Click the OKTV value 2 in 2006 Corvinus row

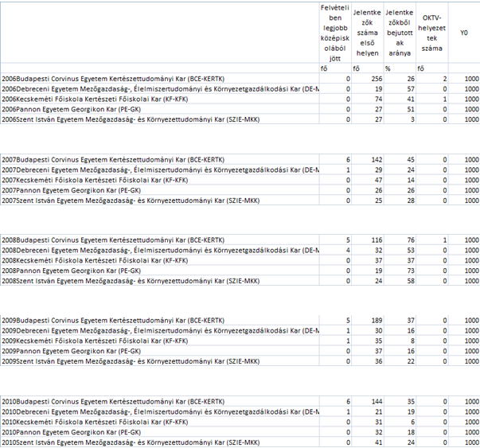pos(432,79)
